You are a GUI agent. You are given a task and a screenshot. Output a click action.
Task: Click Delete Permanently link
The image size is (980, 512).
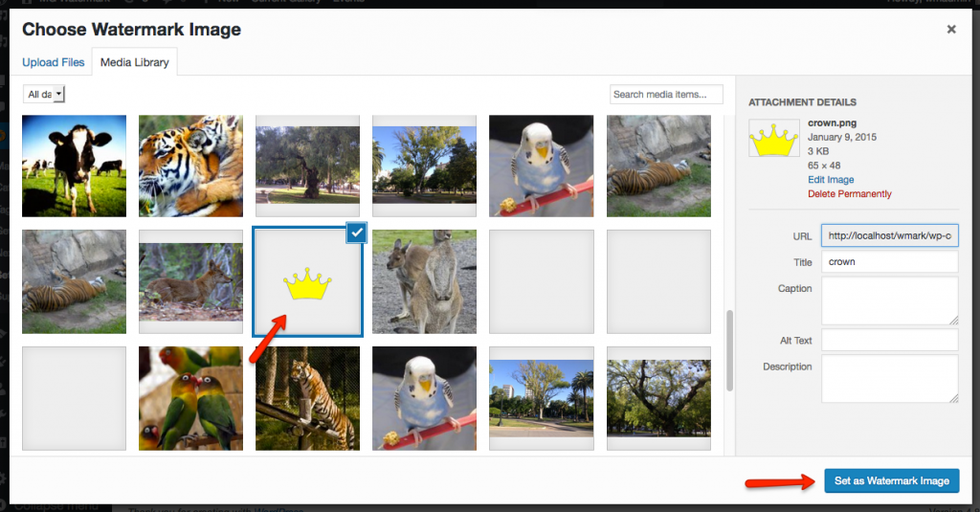click(850, 194)
